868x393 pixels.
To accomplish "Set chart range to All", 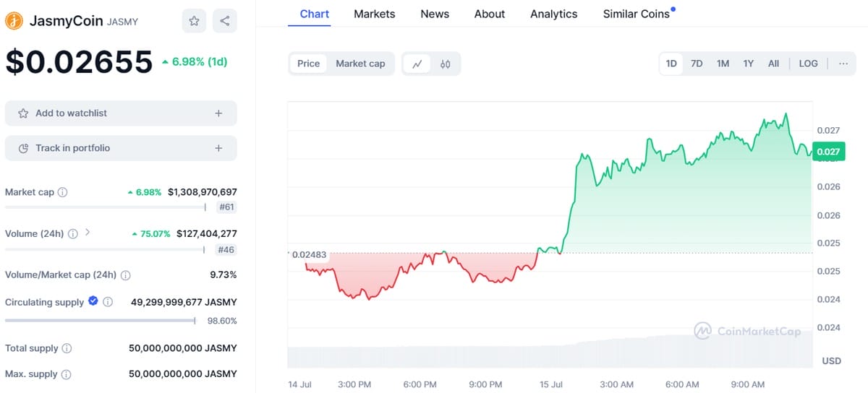I will (773, 64).
